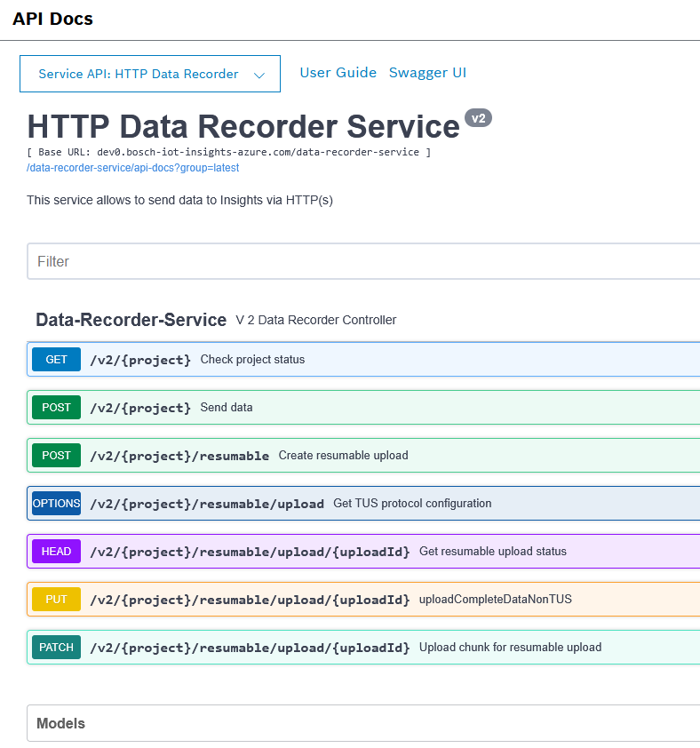This screenshot has width=700, height=748.
Task: Expand the Models section
Action: [61, 723]
